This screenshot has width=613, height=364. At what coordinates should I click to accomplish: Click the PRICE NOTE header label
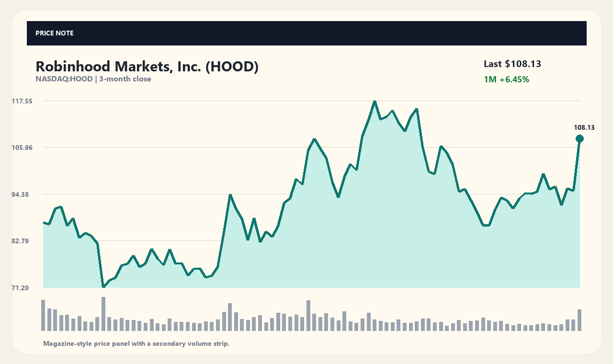(x=55, y=33)
